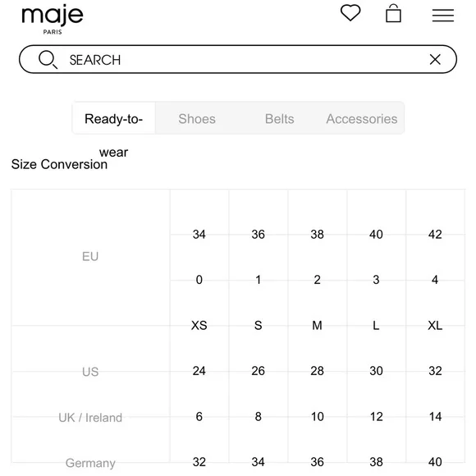The image size is (476, 476).
Task: Switch to the Accessories tab
Action: tap(362, 119)
